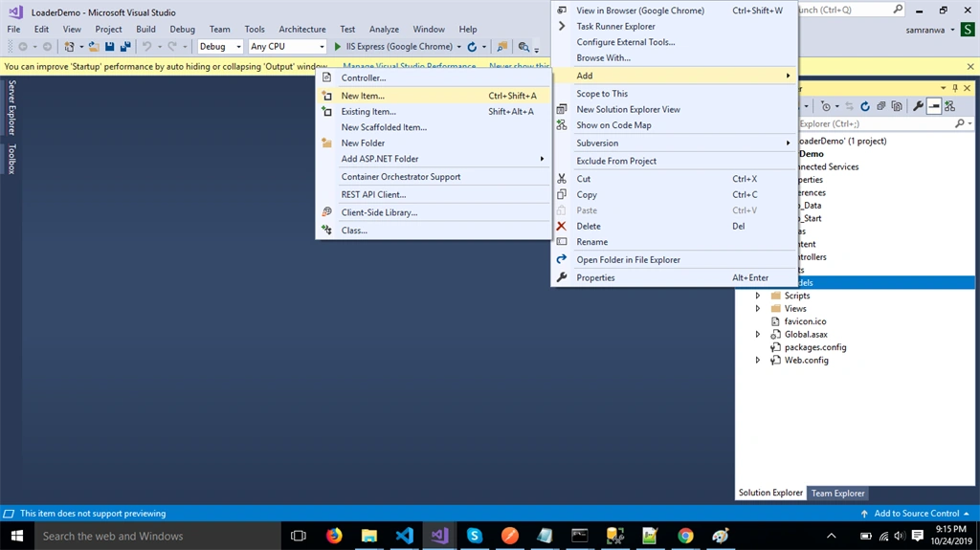Start IIS Express (Google Chrome) run button
This screenshot has height=550, width=980.
(x=393, y=47)
